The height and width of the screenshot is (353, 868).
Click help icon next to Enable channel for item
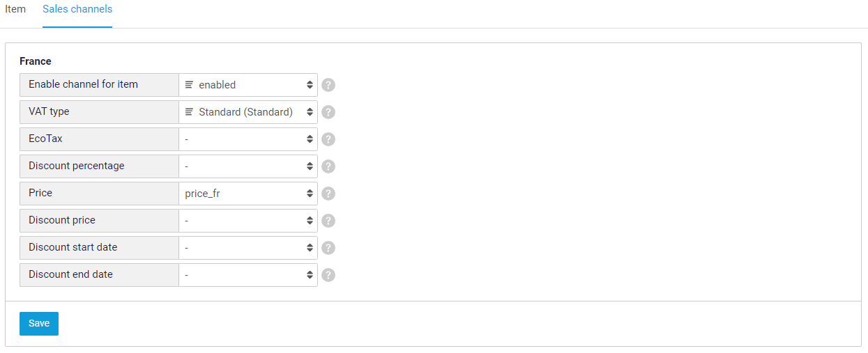tap(328, 85)
